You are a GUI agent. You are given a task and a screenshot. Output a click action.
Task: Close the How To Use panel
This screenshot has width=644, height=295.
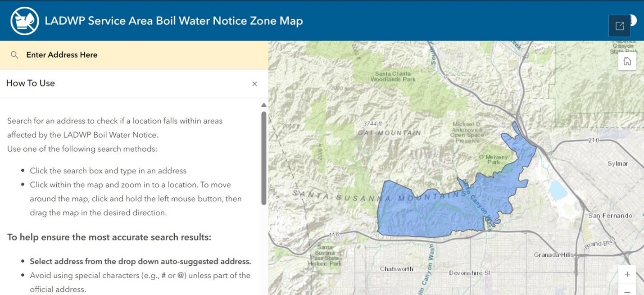tap(254, 84)
